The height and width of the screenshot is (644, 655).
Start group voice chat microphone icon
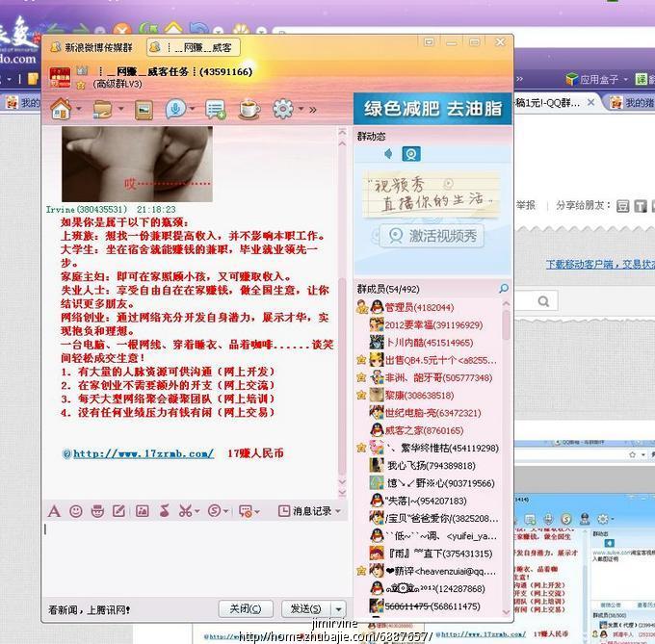(175, 109)
